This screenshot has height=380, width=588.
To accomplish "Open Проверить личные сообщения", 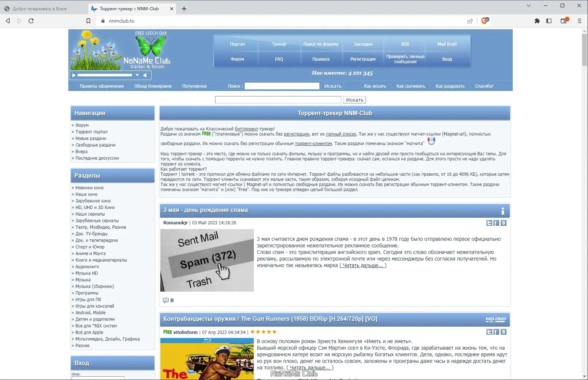I will pos(405,59).
